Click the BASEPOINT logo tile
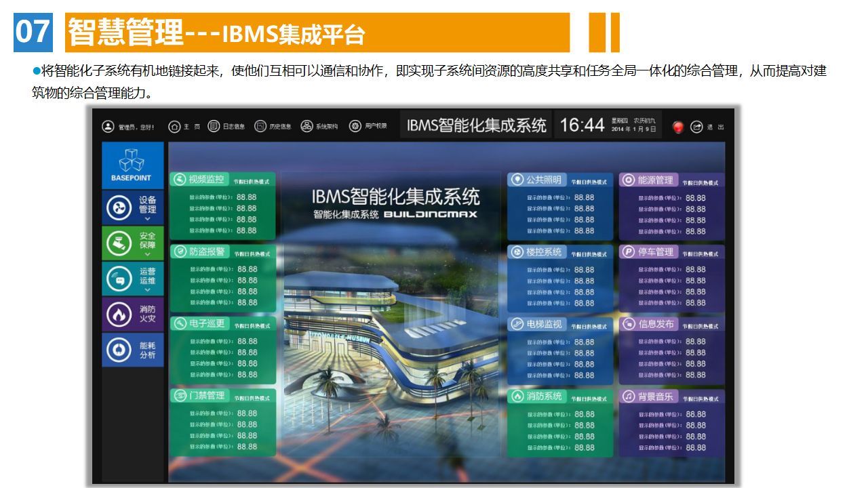Viewport: 868px width, 488px height. click(x=133, y=165)
